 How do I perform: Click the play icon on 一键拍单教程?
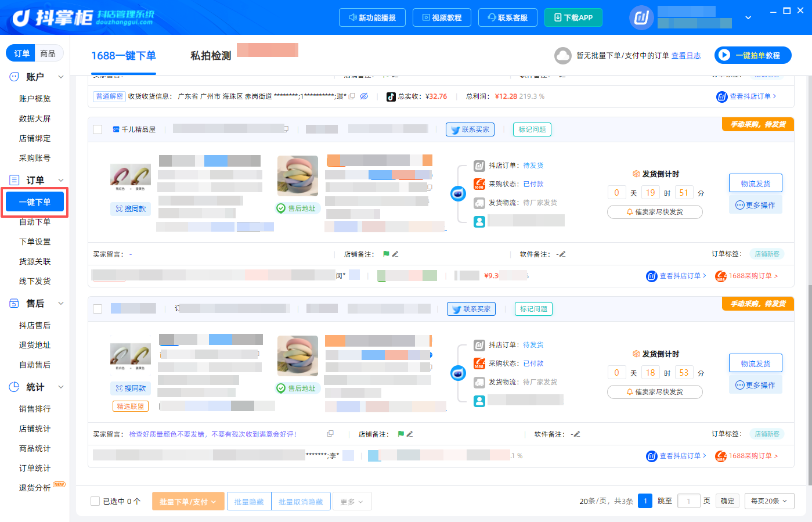(724, 55)
